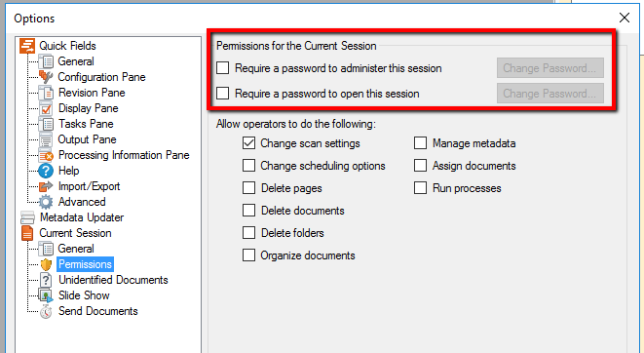
Task: Click the Import/Export arrow icon
Action: coord(46,186)
